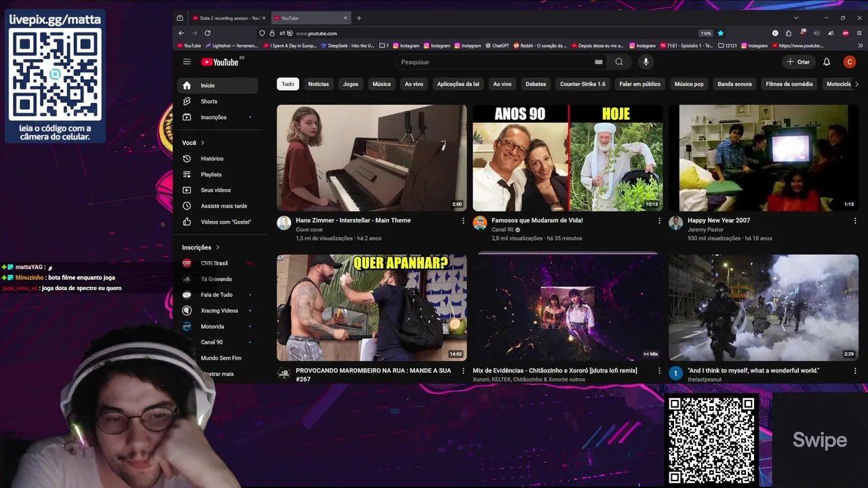
Task: Start voice search with the microphone icon
Action: [646, 62]
